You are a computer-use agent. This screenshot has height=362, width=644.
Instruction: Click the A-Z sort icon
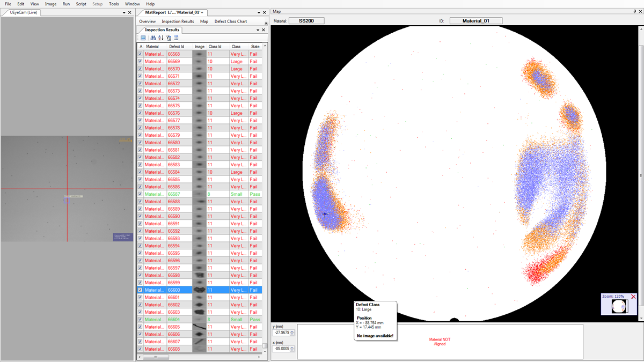pyautogui.click(x=160, y=38)
